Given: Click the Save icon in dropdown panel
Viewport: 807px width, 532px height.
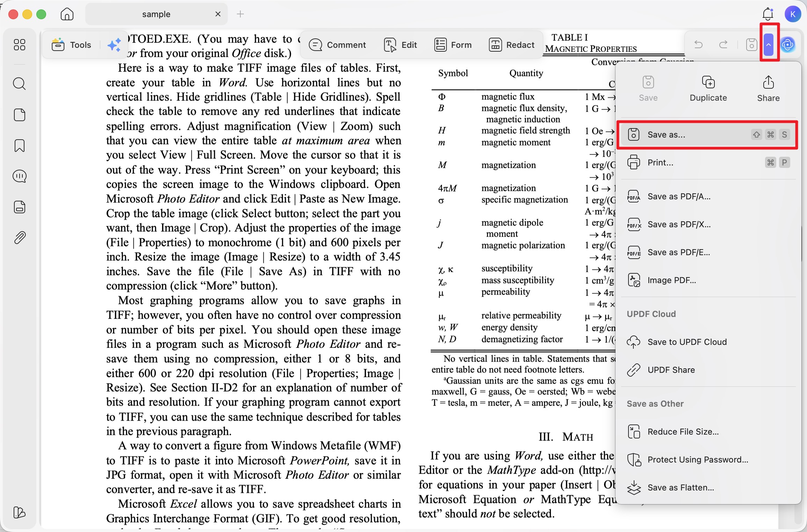Looking at the screenshot, I should [x=648, y=89].
